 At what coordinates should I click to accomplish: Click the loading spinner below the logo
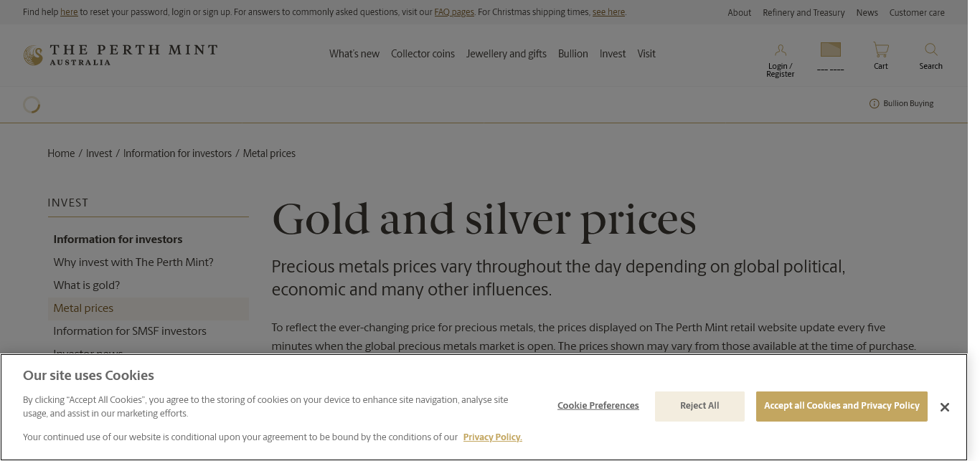click(x=32, y=105)
